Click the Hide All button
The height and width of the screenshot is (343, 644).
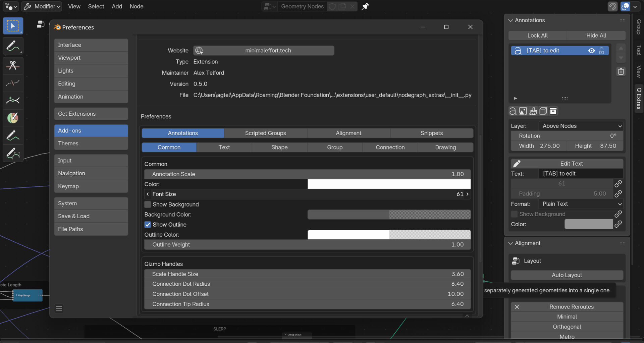596,35
